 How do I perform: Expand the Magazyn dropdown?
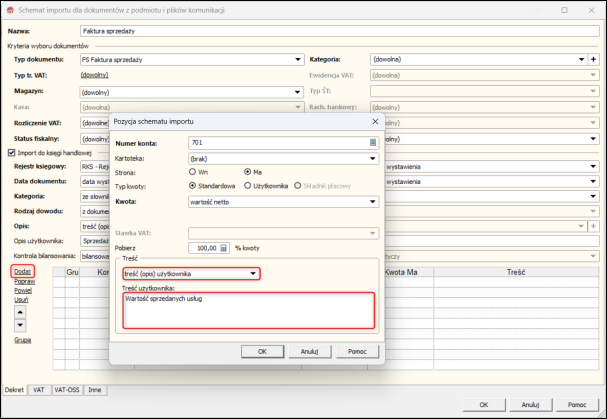(297, 92)
